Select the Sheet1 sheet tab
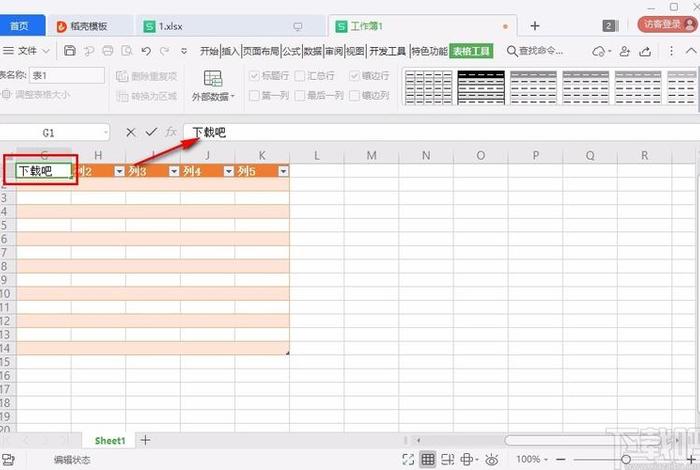The image size is (700, 470). [x=110, y=441]
